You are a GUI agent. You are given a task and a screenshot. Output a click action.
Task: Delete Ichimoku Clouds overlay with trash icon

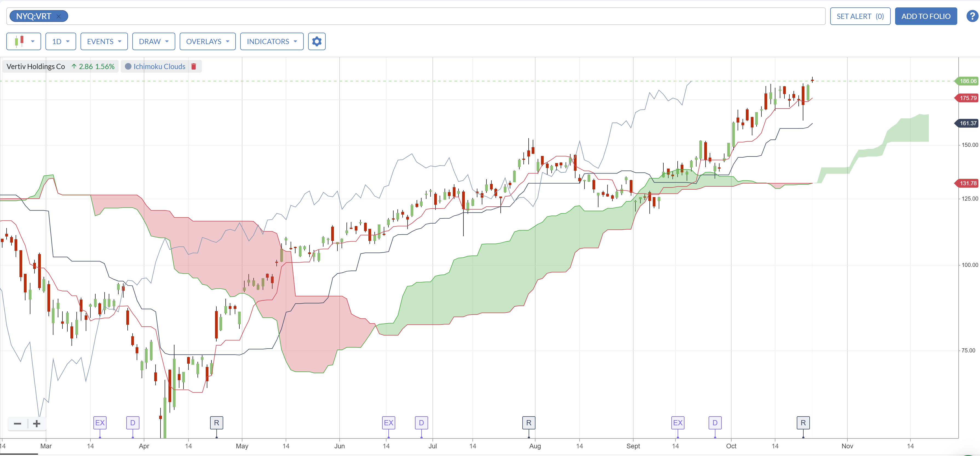(194, 67)
